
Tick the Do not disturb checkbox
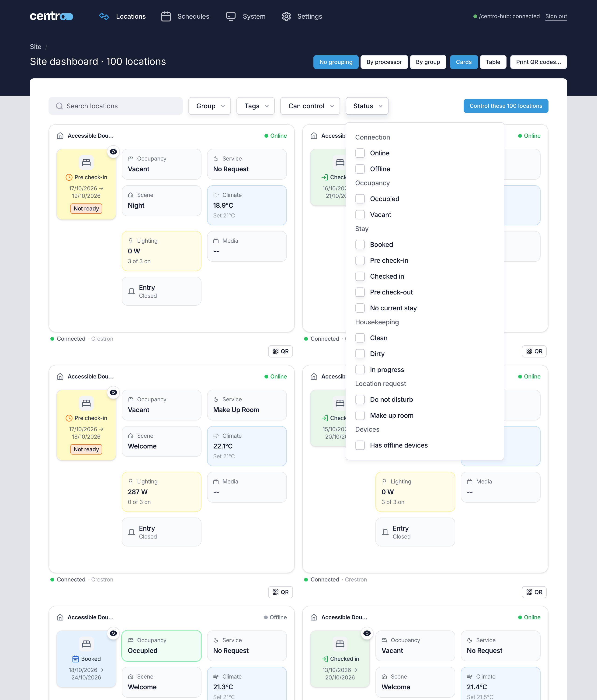click(x=360, y=400)
